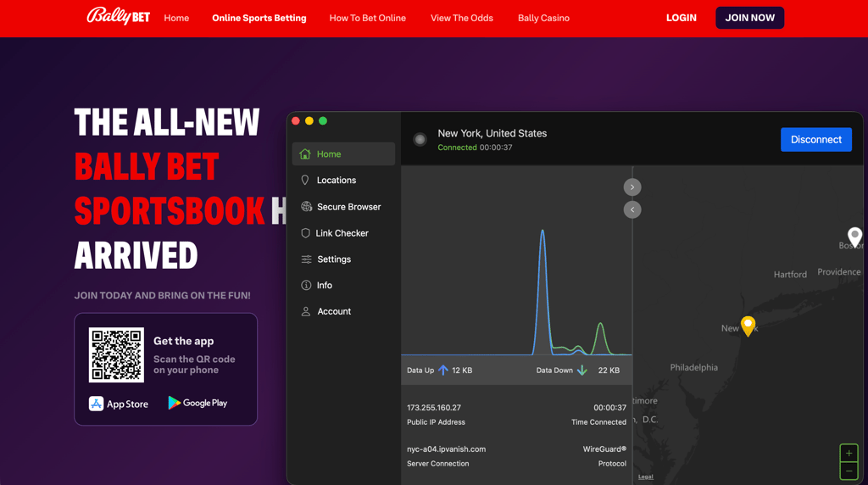Click the Disconnect button in IPVanish

click(816, 140)
